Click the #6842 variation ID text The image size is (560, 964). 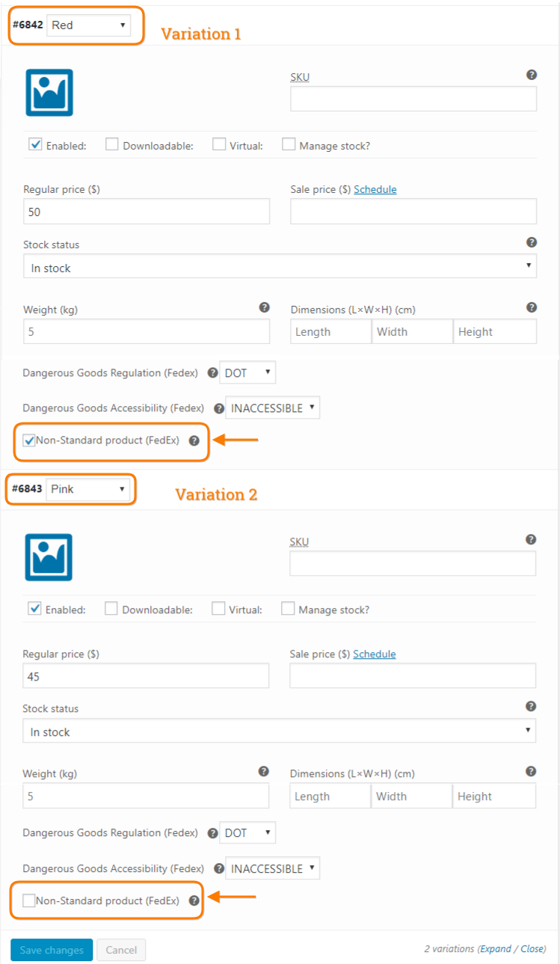coord(28,25)
